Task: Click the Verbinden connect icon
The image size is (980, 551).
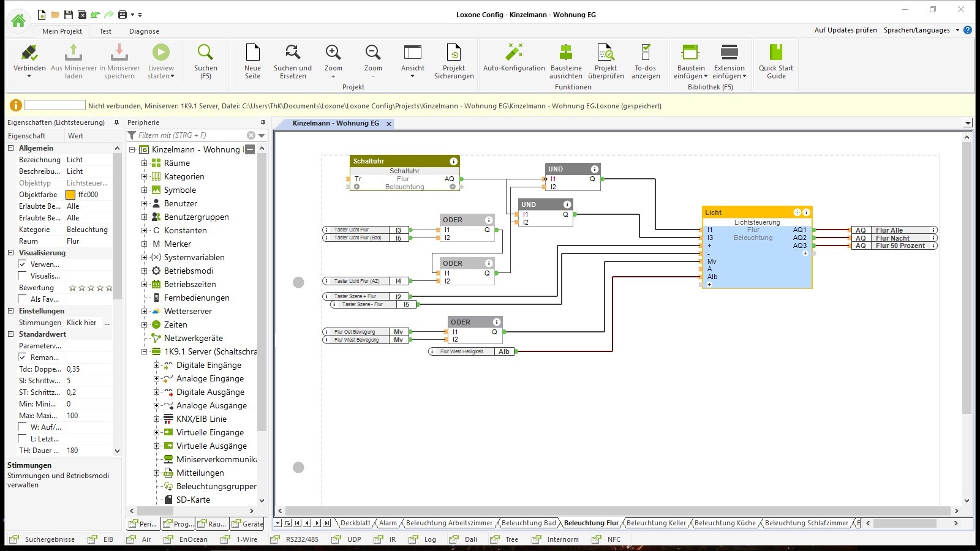Action: [29, 53]
